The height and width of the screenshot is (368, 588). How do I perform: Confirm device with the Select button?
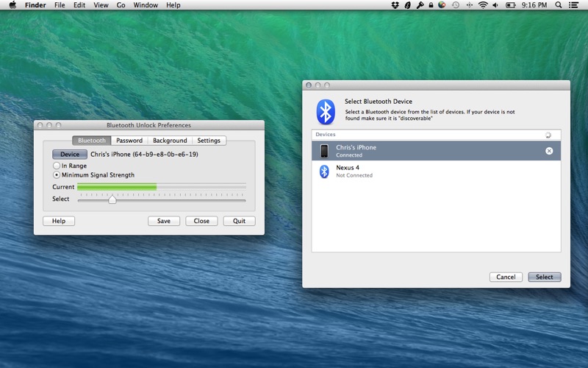pyautogui.click(x=544, y=277)
